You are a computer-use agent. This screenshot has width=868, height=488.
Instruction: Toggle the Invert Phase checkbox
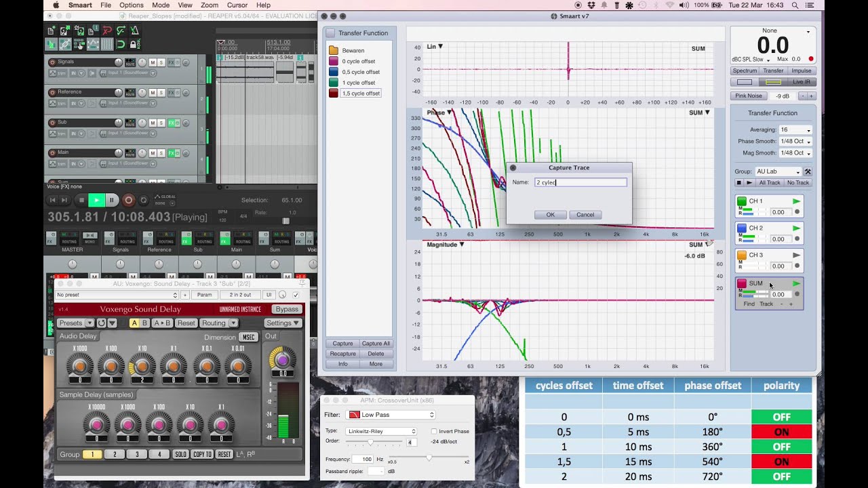pos(434,431)
